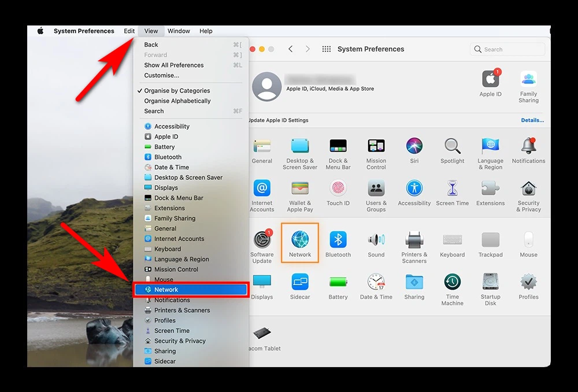
Task: Click the Search field in System Preferences
Action: tap(507, 49)
